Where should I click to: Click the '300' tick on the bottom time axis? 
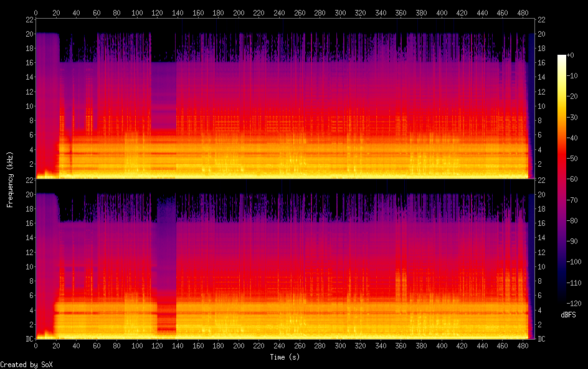click(x=340, y=346)
